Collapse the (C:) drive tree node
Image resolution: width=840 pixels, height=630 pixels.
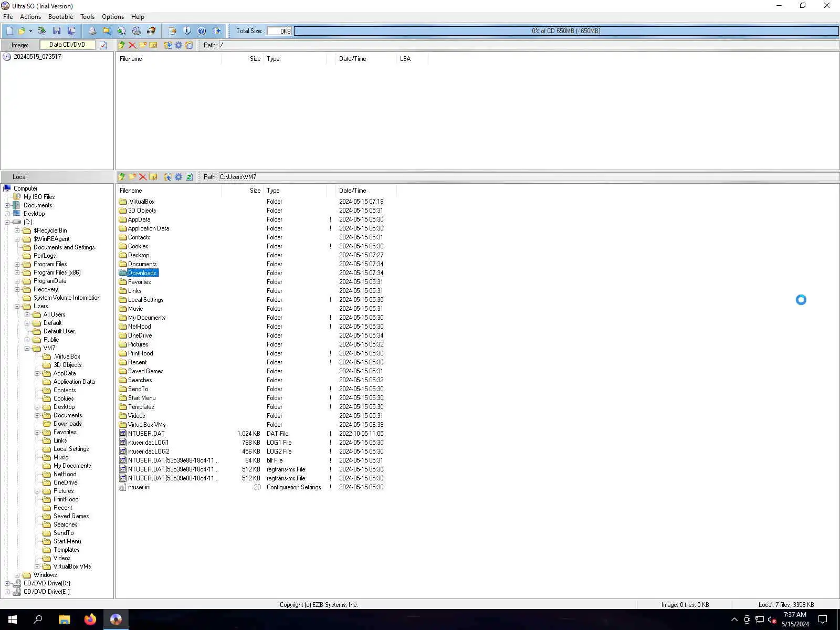click(7, 222)
